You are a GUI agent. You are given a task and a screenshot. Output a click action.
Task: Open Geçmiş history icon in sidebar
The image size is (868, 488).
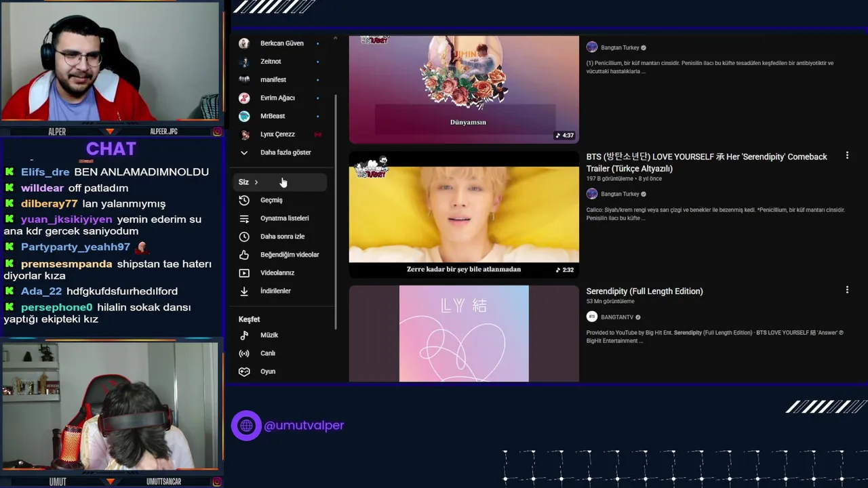[x=244, y=200]
